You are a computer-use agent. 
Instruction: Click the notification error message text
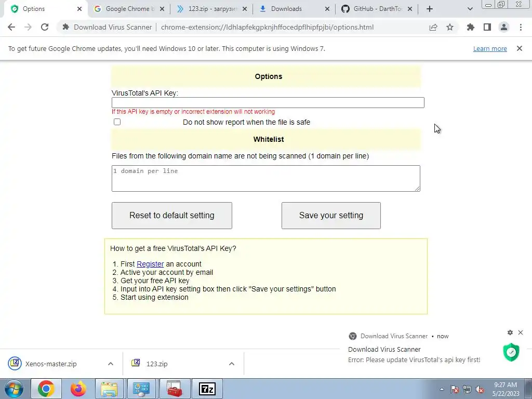(x=414, y=360)
